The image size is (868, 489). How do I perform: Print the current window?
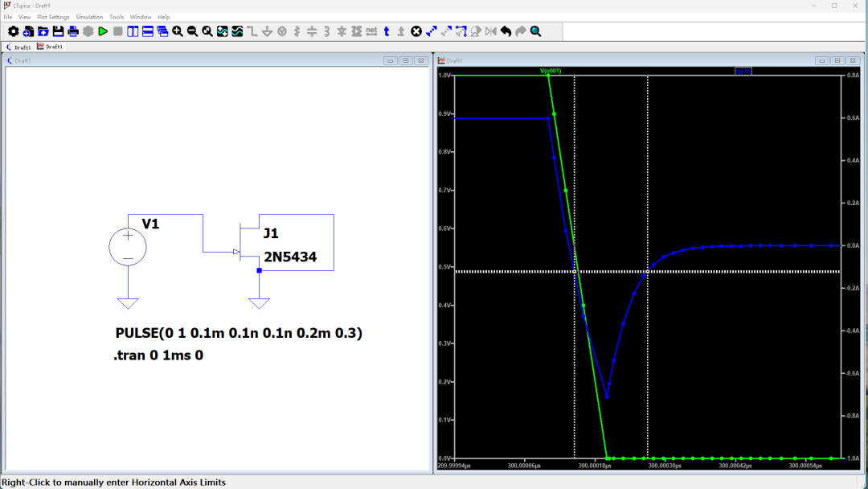point(73,31)
